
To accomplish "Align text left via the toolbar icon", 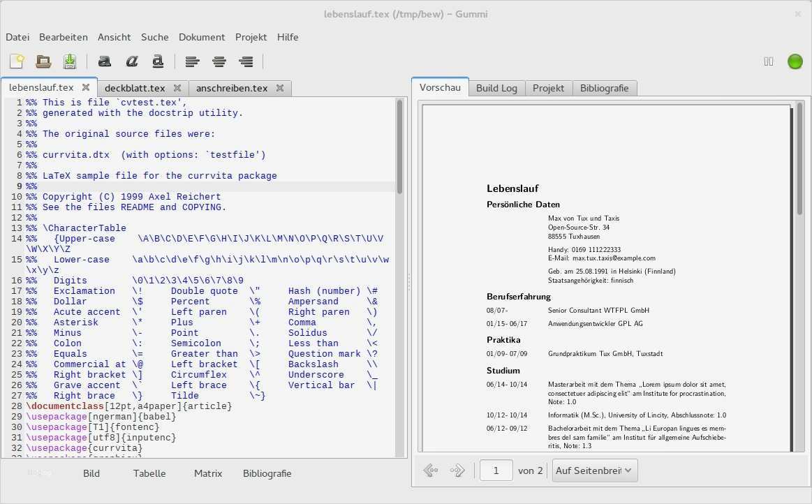I will click(193, 61).
